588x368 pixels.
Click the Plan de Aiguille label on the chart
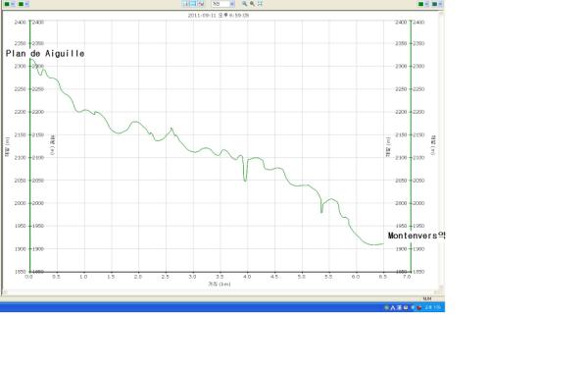tap(45, 53)
